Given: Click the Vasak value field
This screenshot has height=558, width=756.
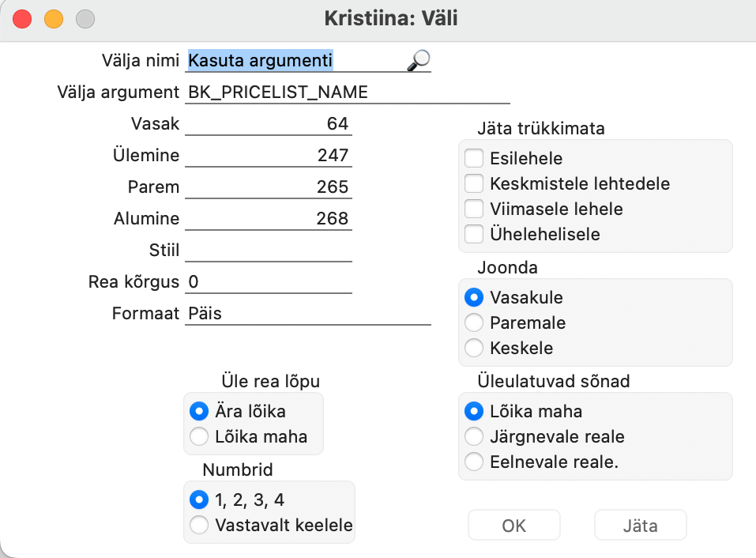Looking at the screenshot, I should point(269,124).
